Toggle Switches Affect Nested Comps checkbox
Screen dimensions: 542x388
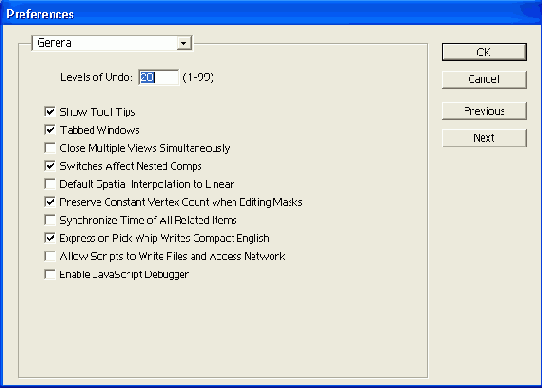pyautogui.click(x=50, y=166)
